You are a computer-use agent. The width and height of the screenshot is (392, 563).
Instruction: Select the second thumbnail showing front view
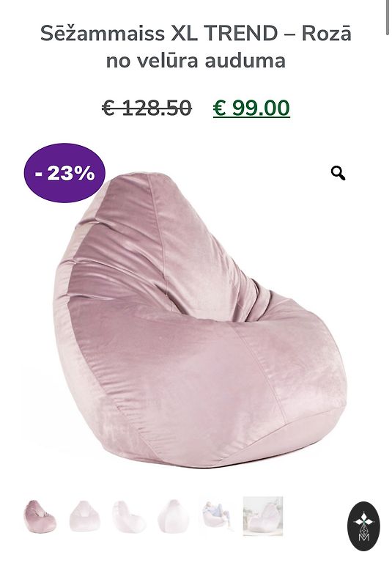pos(84,516)
